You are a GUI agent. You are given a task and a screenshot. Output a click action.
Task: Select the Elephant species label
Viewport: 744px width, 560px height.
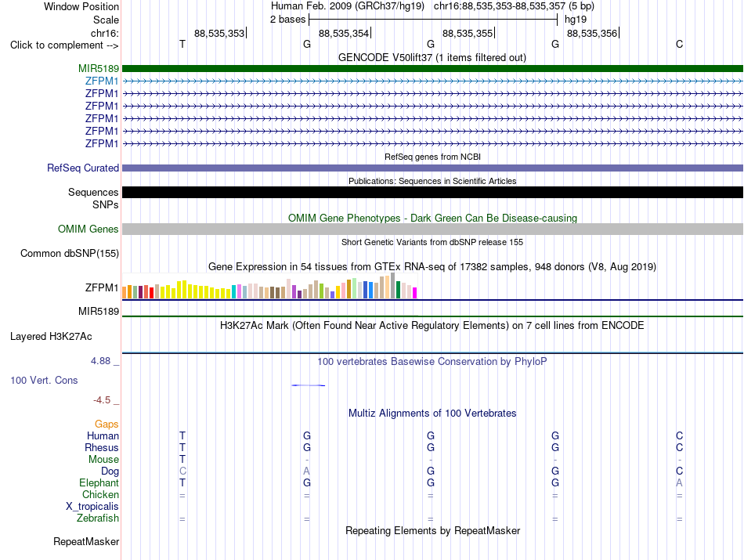99,482
